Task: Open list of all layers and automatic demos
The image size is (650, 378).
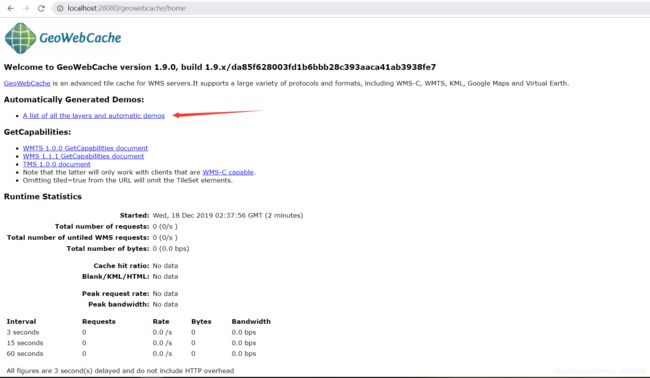Action: click(x=94, y=116)
